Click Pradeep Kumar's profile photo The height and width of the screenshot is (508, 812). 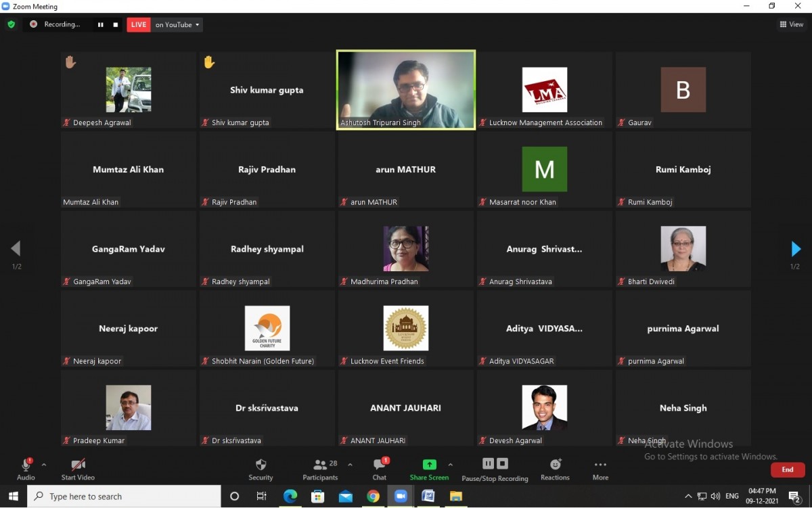point(129,408)
